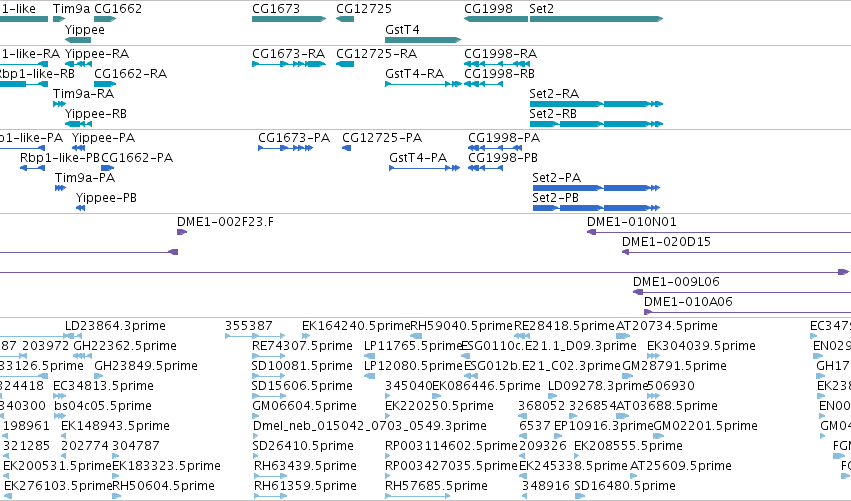Open transcript Tim9a-RA

click(x=59, y=104)
